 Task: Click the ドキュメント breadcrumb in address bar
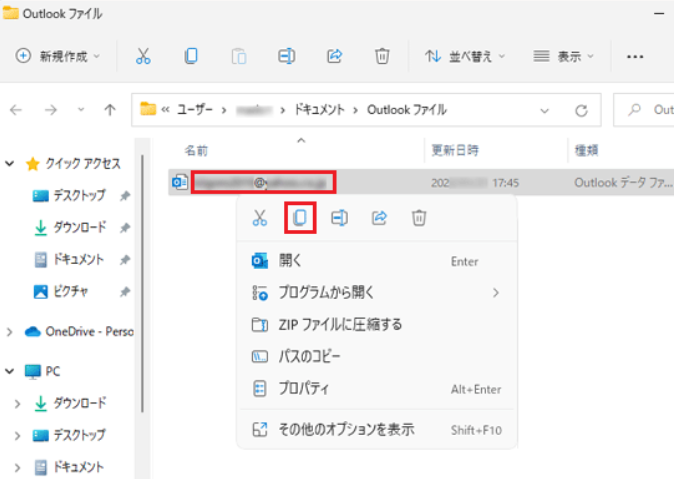tap(319, 110)
